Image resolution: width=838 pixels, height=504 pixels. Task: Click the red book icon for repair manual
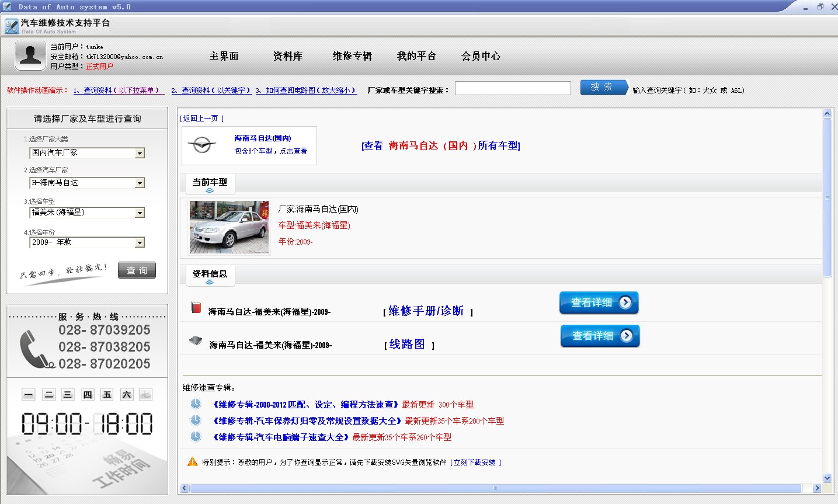pyautogui.click(x=196, y=308)
